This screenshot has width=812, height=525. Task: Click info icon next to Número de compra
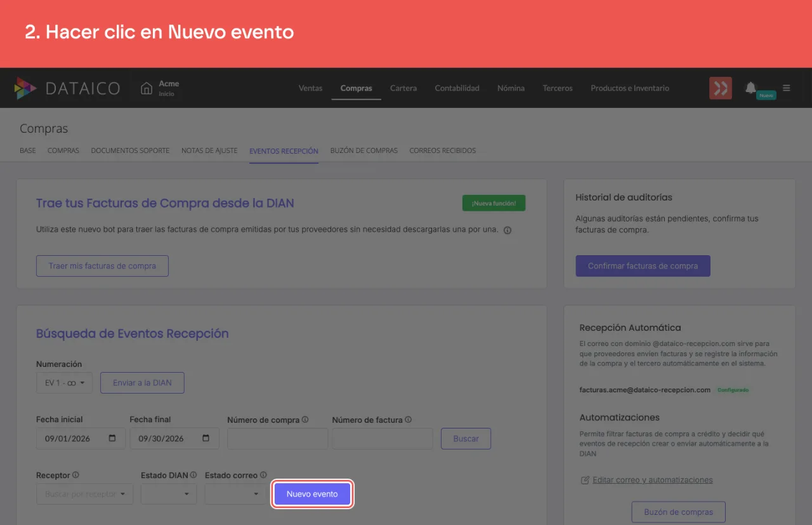click(305, 420)
